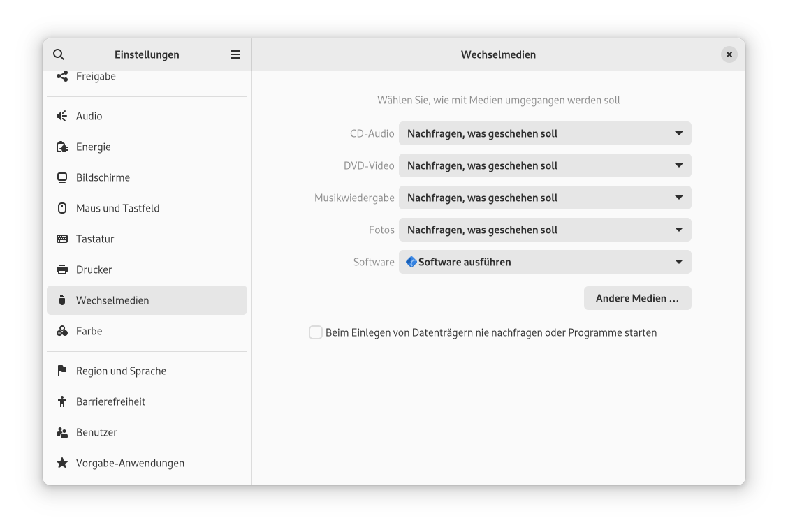Open the hamburger menu in the sidebar header
The width and height of the screenshot is (788, 532).
(235, 54)
